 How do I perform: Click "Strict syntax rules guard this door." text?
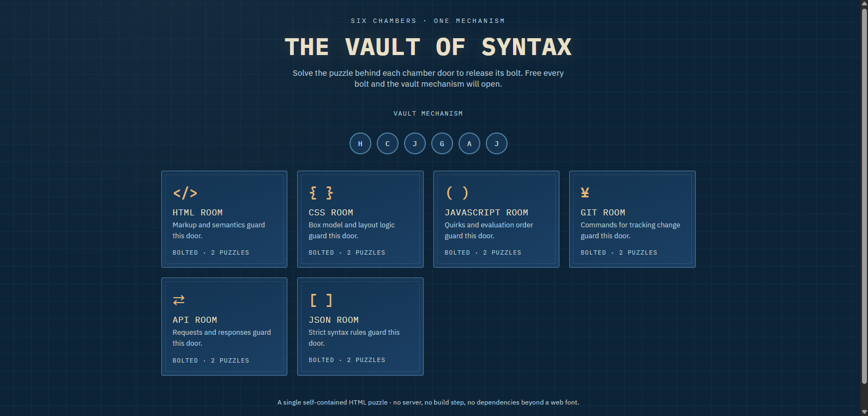(x=354, y=337)
